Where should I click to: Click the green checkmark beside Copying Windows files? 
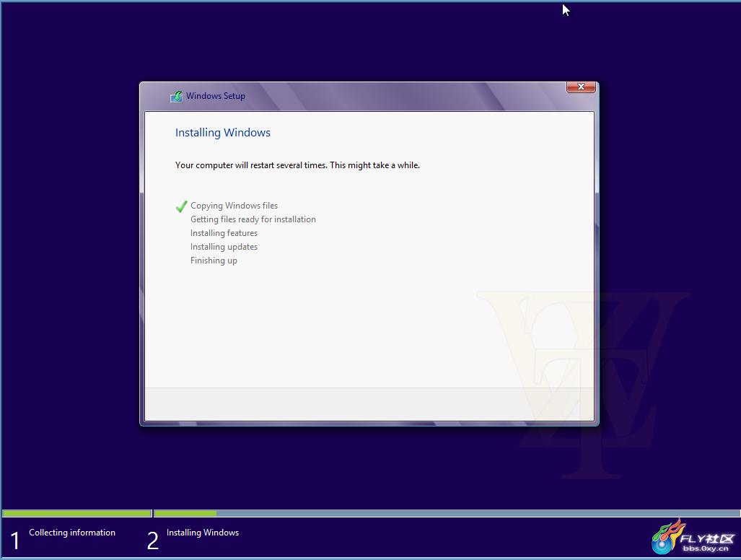pos(181,206)
